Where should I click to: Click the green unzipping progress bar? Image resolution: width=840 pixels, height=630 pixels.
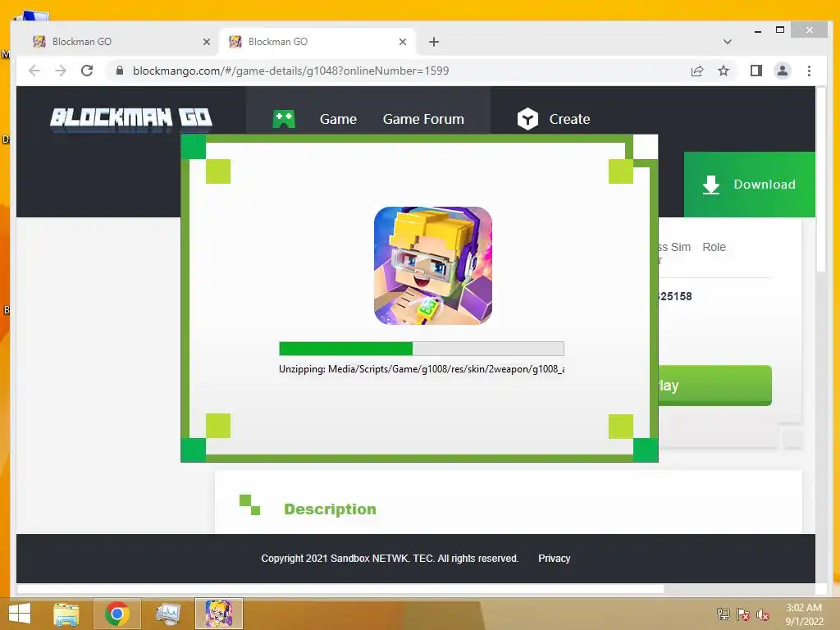coord(422,349)
